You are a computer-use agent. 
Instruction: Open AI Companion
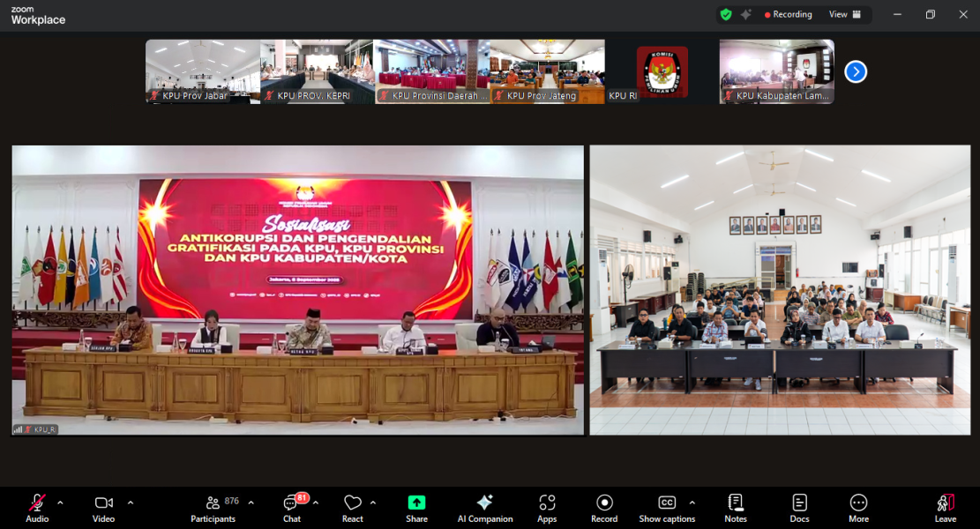coord(484,507)
